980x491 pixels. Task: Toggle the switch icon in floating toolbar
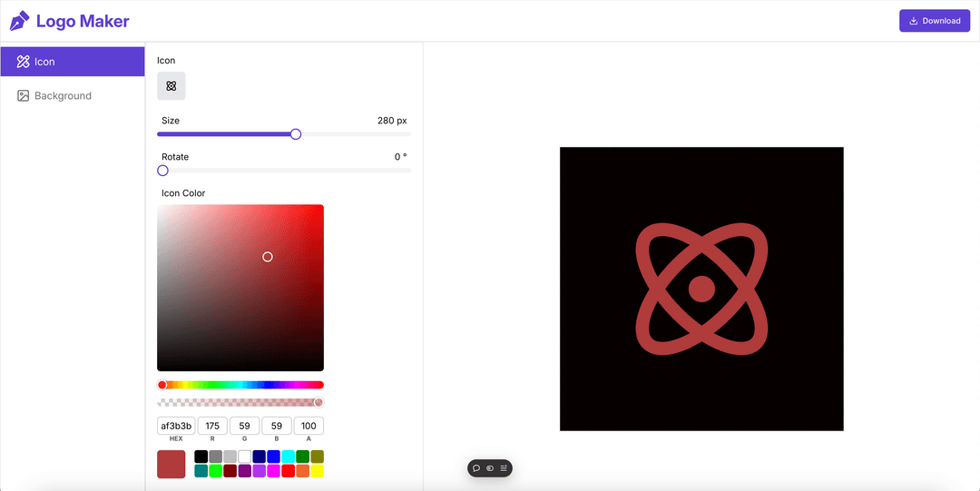point(490,468)
